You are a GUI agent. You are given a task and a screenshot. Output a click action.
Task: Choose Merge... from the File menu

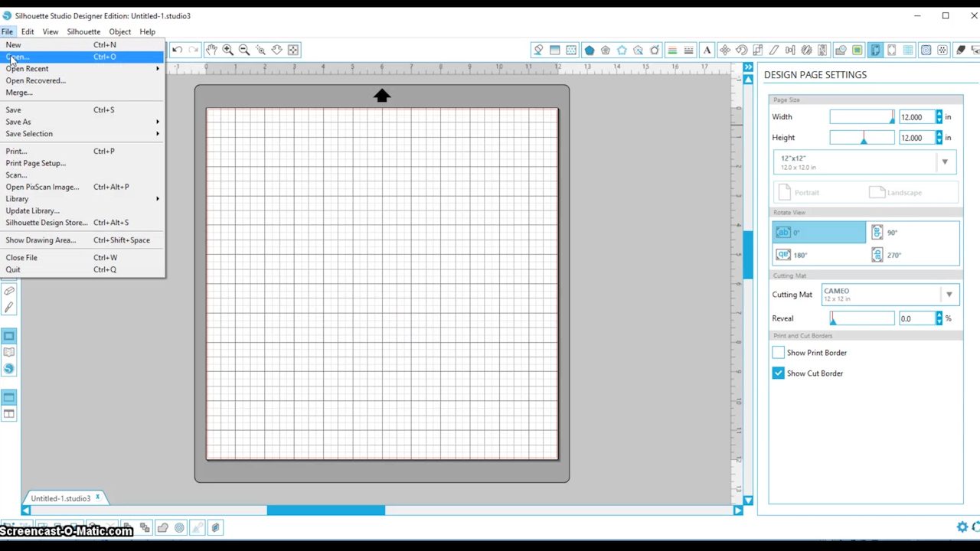82,93
